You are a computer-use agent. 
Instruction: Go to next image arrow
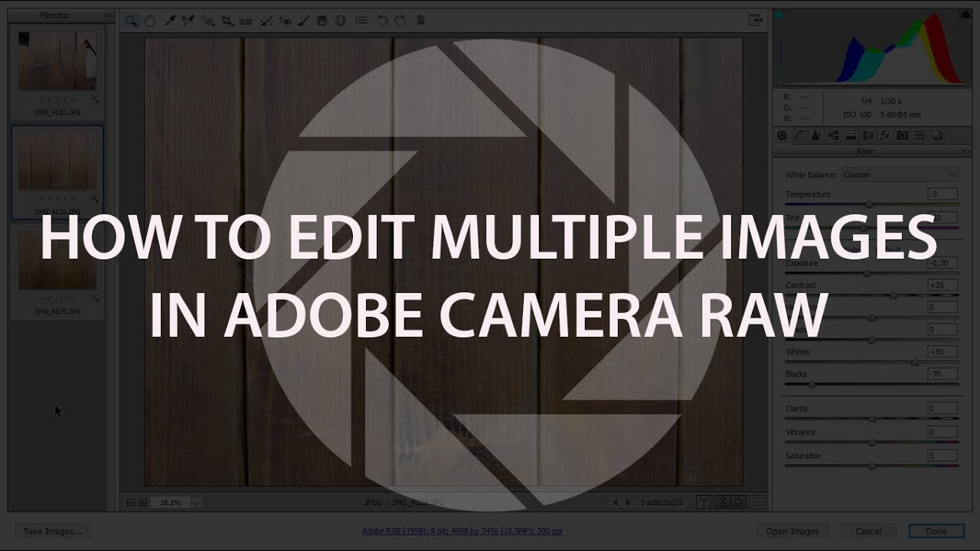pyautogui.click(x=628, y=503)
